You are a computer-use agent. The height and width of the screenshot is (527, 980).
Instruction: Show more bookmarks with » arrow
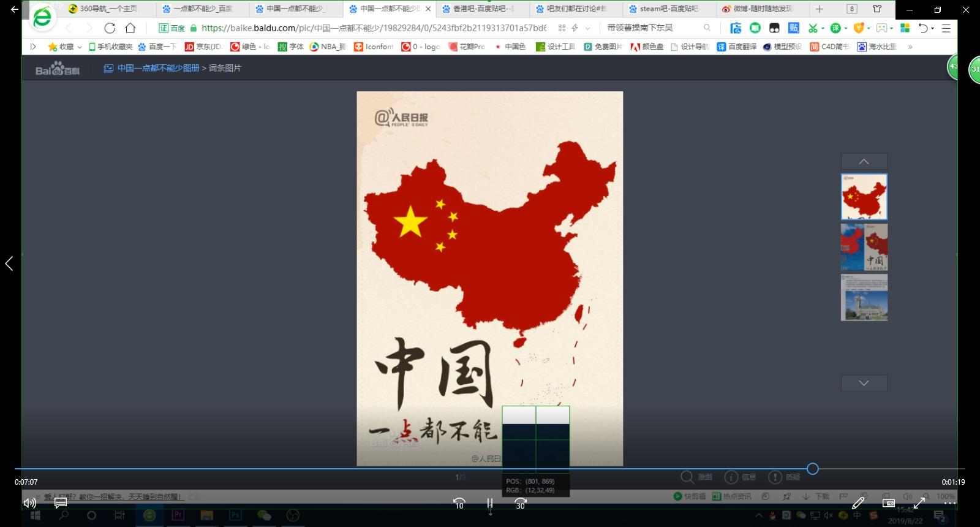pyautogui.click(x=910, y=47)
